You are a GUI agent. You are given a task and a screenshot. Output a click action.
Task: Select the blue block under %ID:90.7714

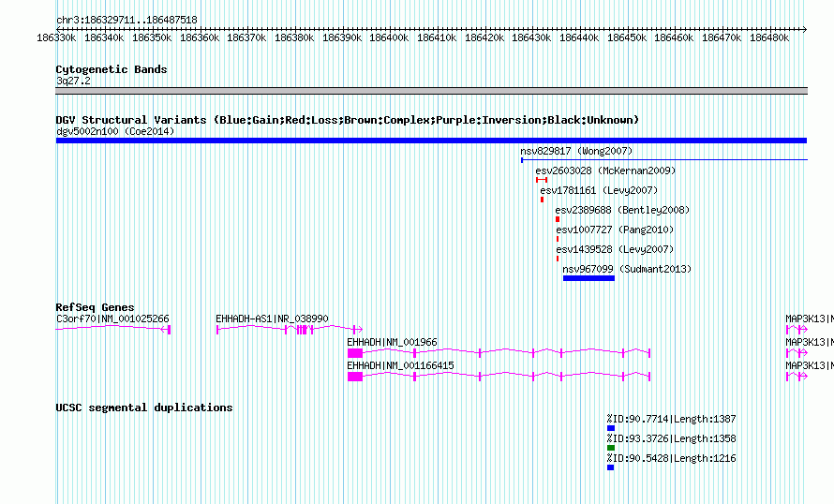point(611,428)
